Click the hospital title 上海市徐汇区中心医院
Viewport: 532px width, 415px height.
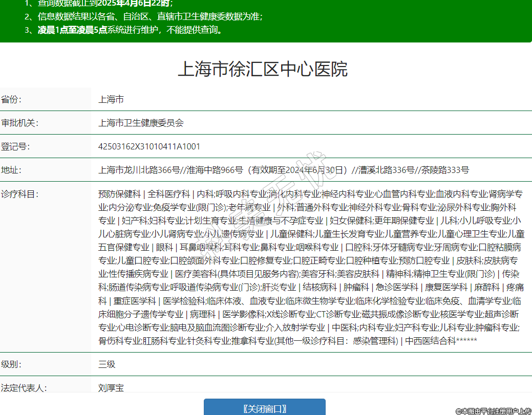click(263, 69)
